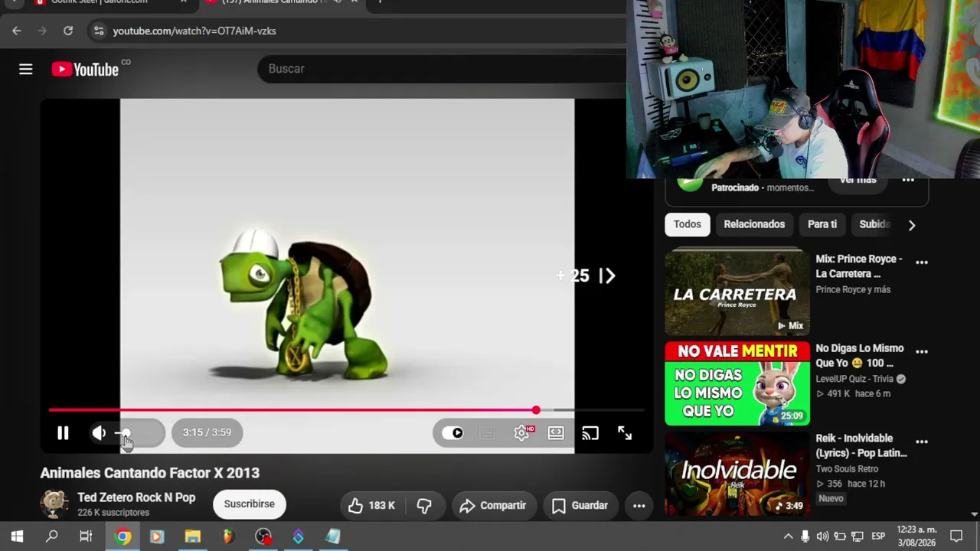This screenshot has height=551, width=980.
Task: Open the network tray icon
Action: [857, 536]
